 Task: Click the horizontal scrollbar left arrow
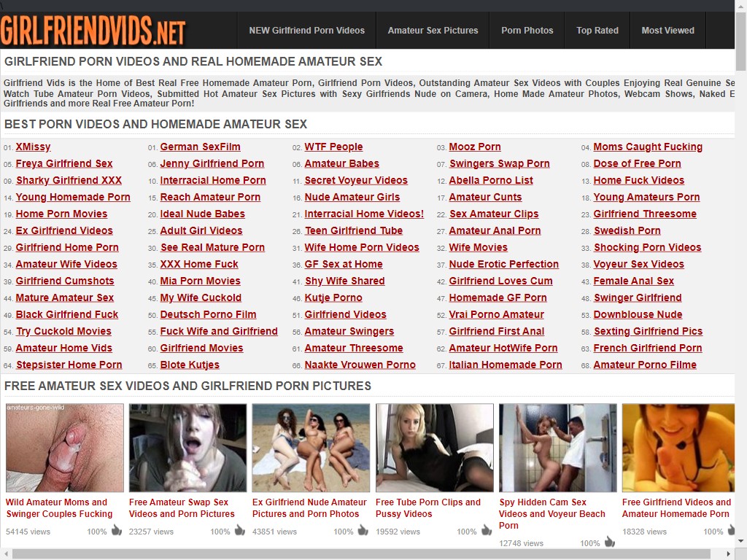(x=6, y=554)
